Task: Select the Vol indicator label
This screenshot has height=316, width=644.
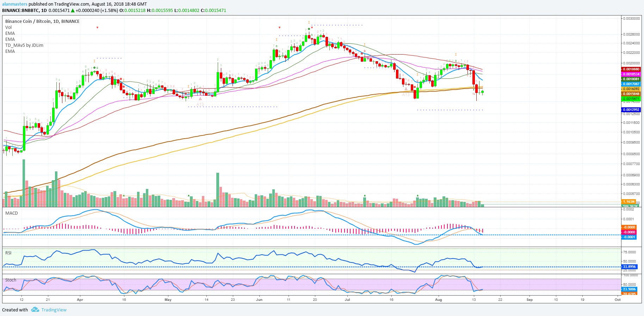Action: coord(8,27)
